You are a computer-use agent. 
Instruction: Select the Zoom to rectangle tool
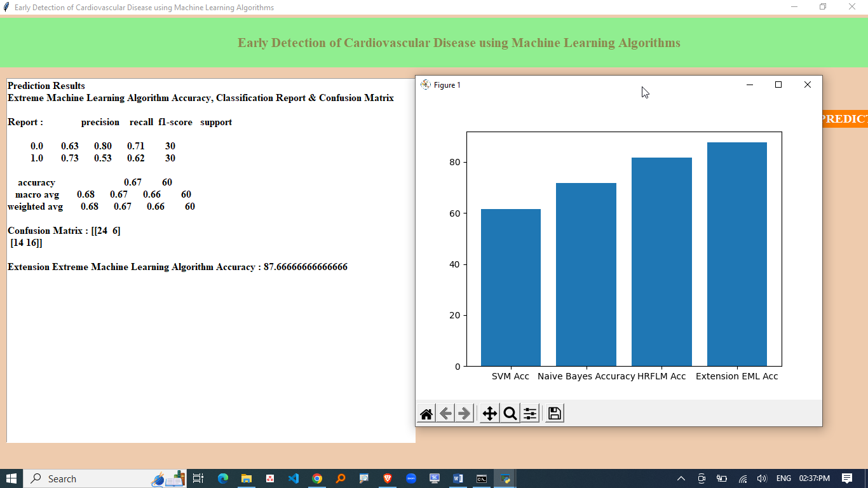pos(510,414)
